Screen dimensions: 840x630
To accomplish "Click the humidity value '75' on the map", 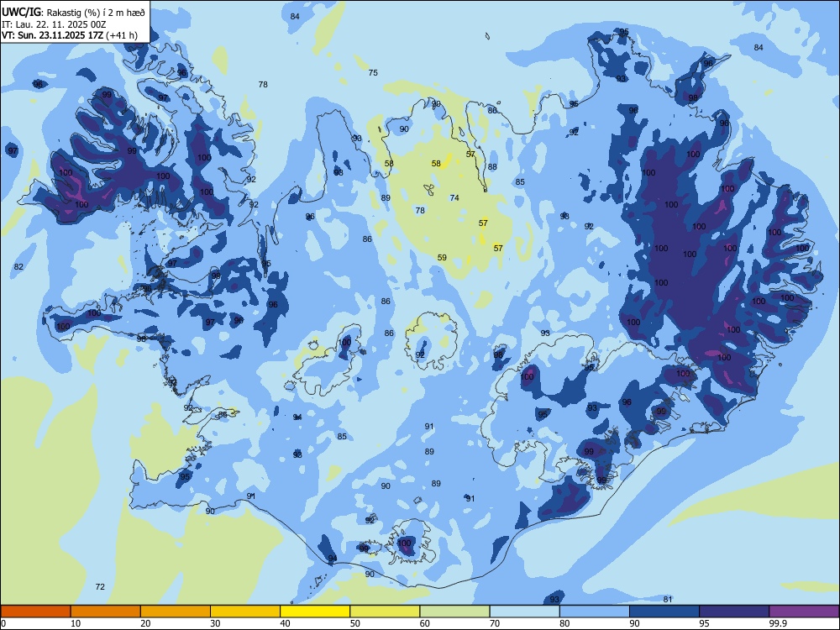I will pyautogui.click(x=373, y=73).
